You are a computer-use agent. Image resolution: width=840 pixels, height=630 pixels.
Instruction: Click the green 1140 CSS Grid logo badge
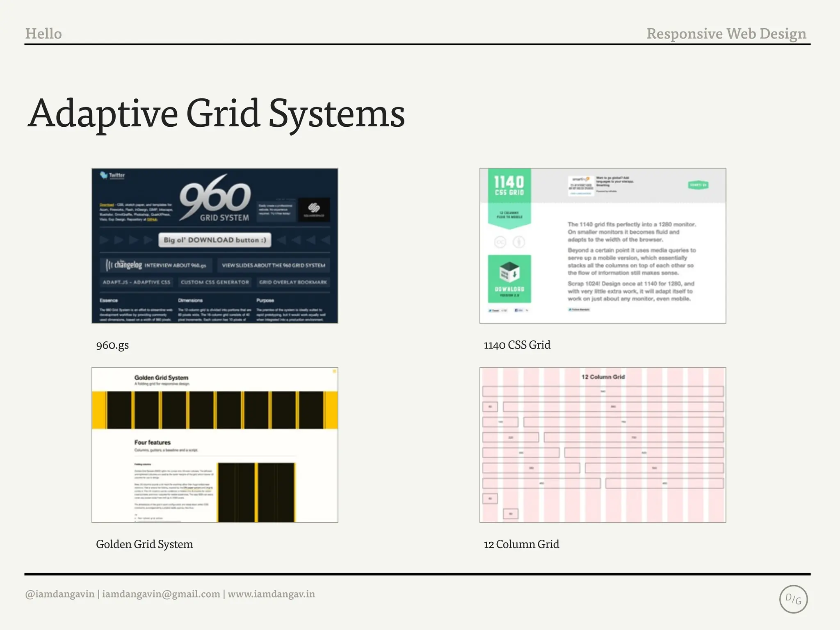pyautogui.click(x=509, y=185)
